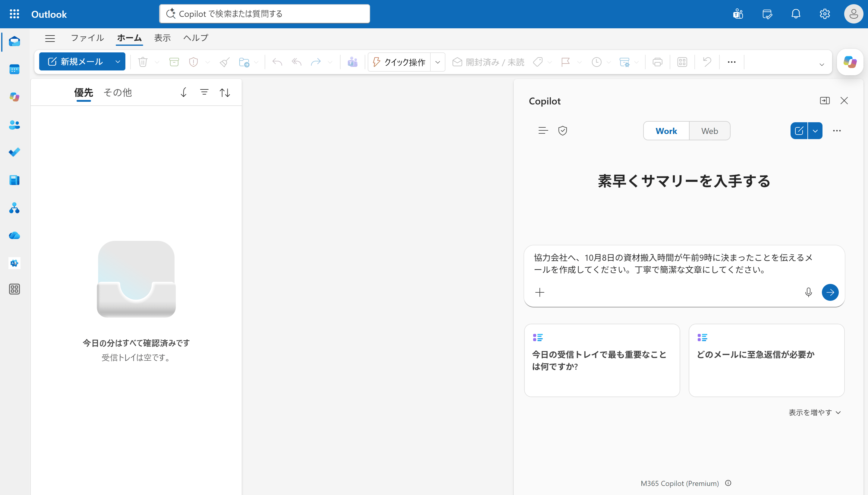Image resolution: width=868 pixels, height=495 pixels.
Task: Expand the New mail dropdown arrow
Action: pos(118,62)
